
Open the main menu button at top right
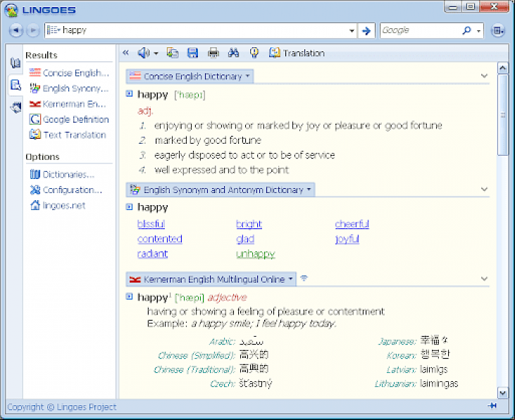click(x=498, y=30)
